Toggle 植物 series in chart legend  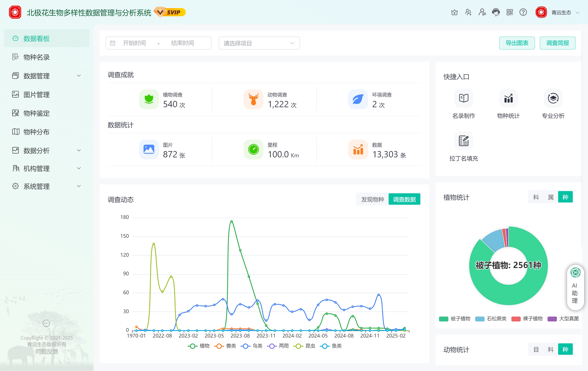[x=199, y=346]
